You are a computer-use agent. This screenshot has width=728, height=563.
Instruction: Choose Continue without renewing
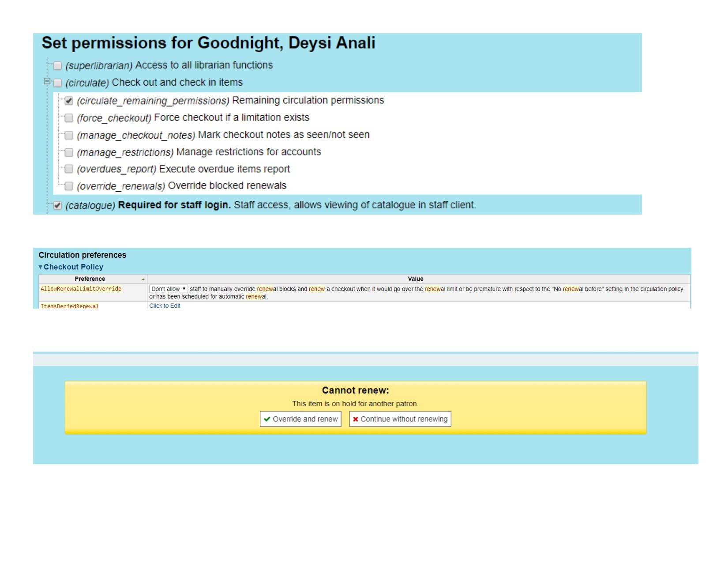[400, 419]
